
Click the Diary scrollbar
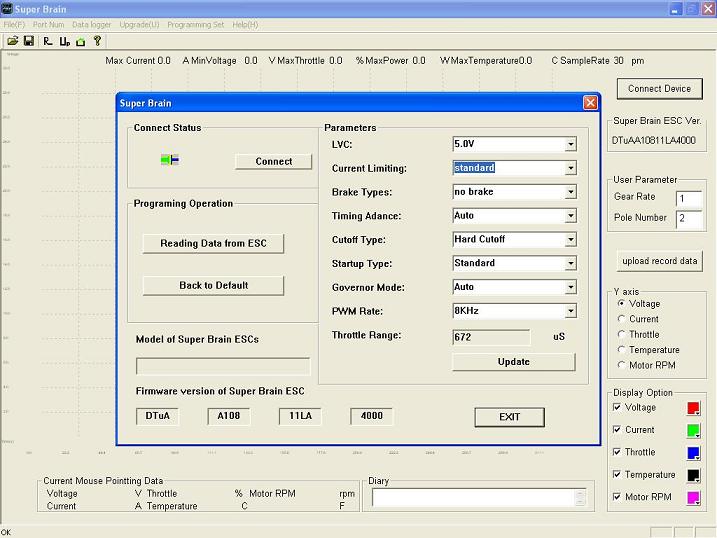[580, 497]
